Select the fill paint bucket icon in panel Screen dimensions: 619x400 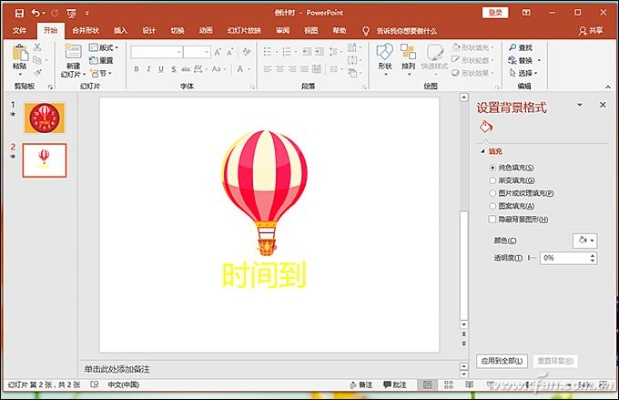coord(487,127)
